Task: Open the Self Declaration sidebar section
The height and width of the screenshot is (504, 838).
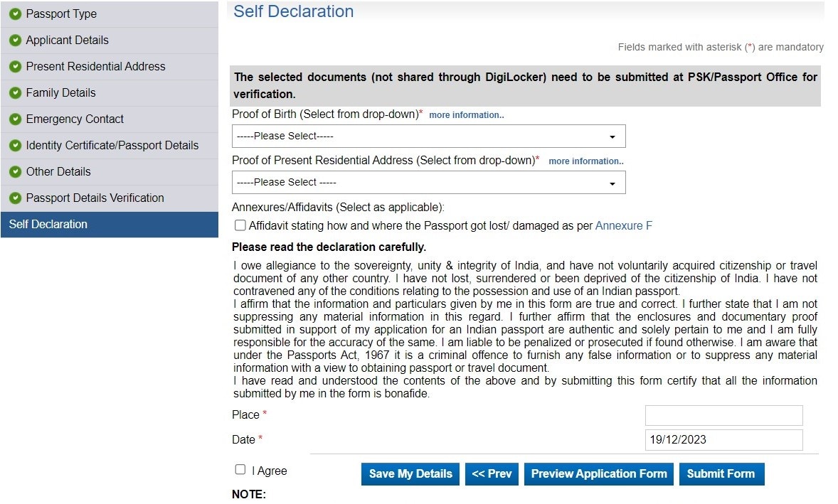Action: [48, 225]
